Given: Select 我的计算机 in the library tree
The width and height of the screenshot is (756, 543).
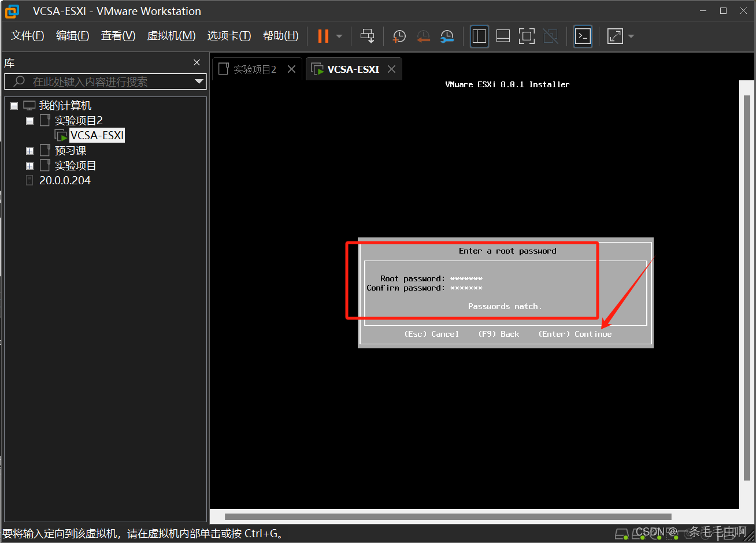Looking at the screenshot, I should 65,106.
